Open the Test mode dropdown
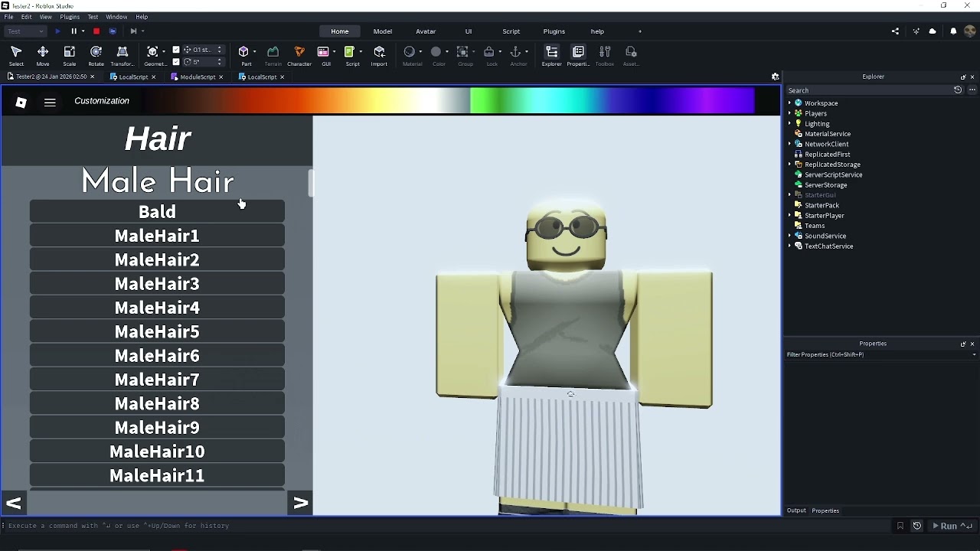Image resolution: width=980 pixels, height=551 pixels. pos(25,31)
